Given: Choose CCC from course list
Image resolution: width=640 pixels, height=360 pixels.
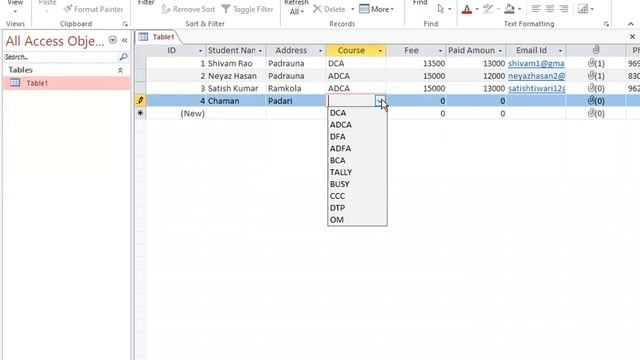Looking at the screenshot, I should coord(357,196).
